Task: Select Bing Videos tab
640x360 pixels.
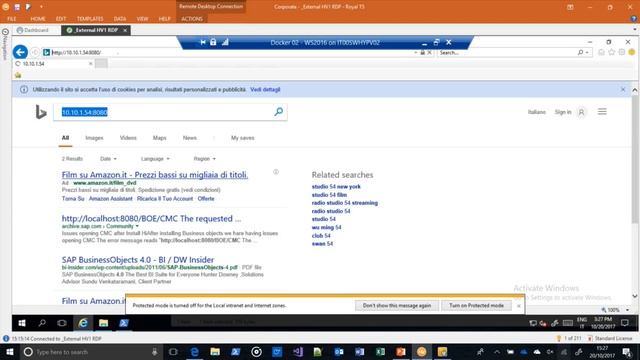Action: pyautogui.click(x=128, y=138)
